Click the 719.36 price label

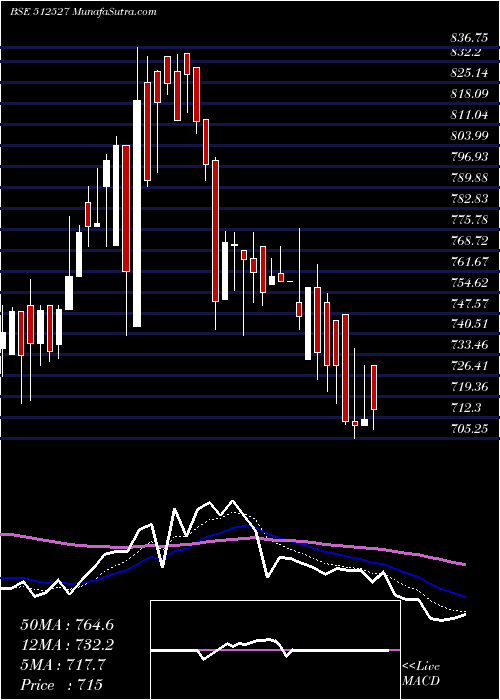point(471,387)
